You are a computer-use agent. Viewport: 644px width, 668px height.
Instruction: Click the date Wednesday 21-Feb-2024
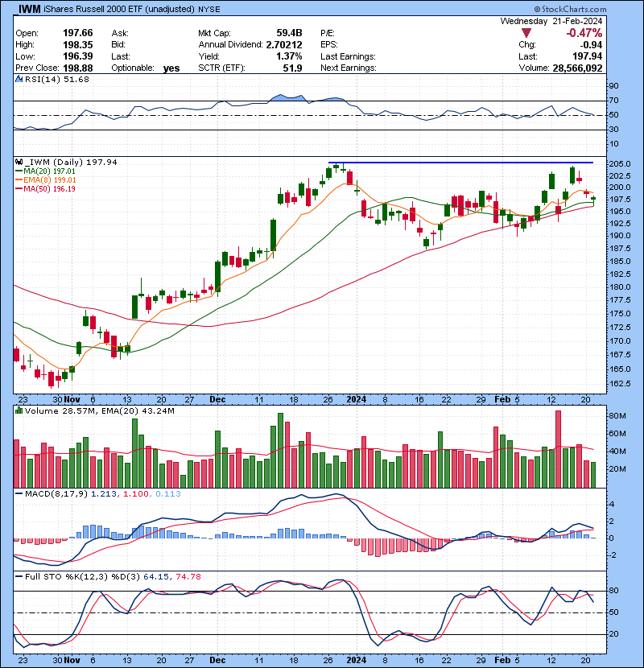tap(551, 21)
